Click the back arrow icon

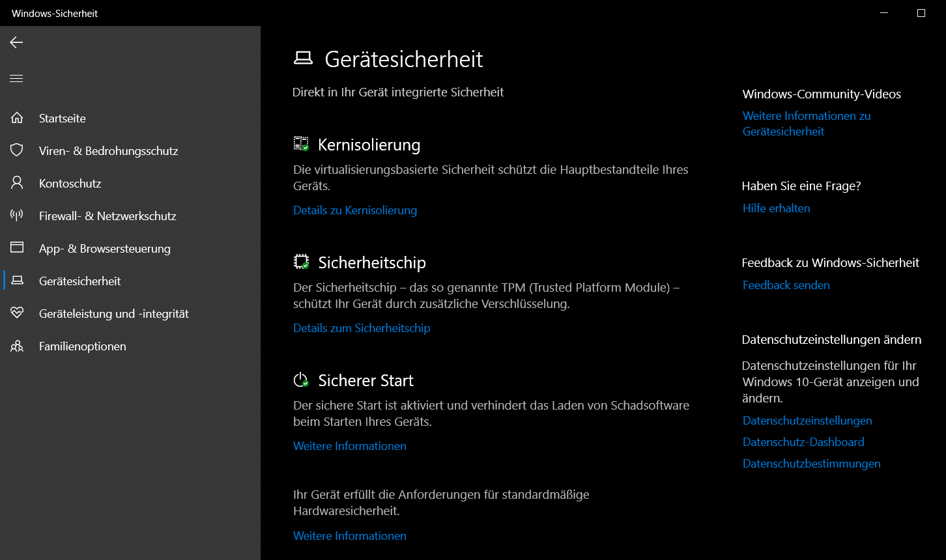point(16,42)
